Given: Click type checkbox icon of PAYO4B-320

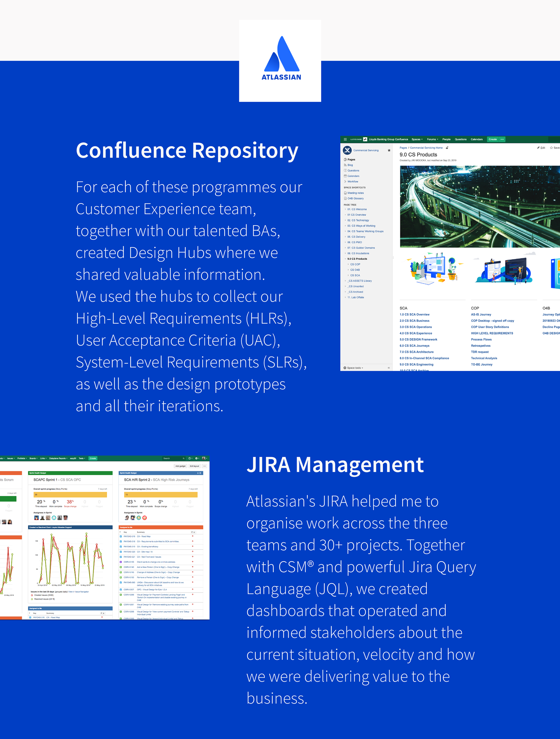Looking at the screenshot, I should pyautogui.click(x=120, y=552).
